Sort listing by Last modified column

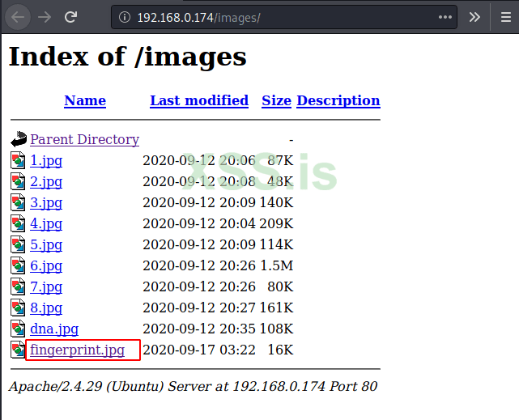click(199, 100)
